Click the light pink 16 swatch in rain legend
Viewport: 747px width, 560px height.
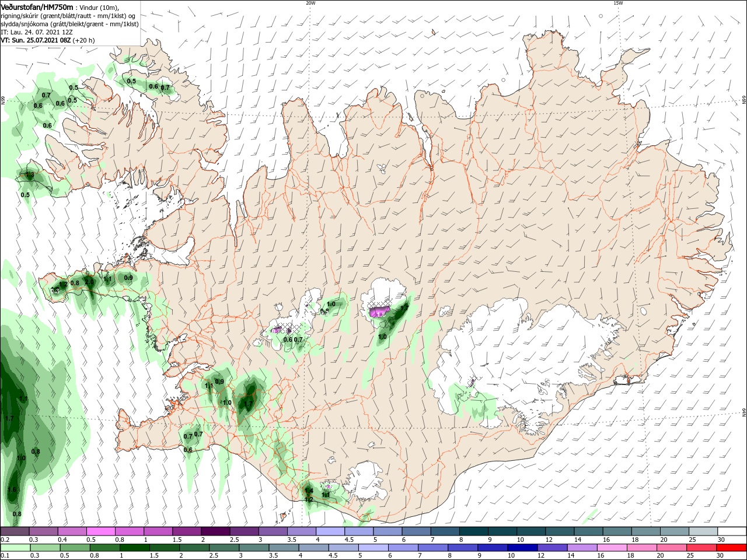point(612,548)
